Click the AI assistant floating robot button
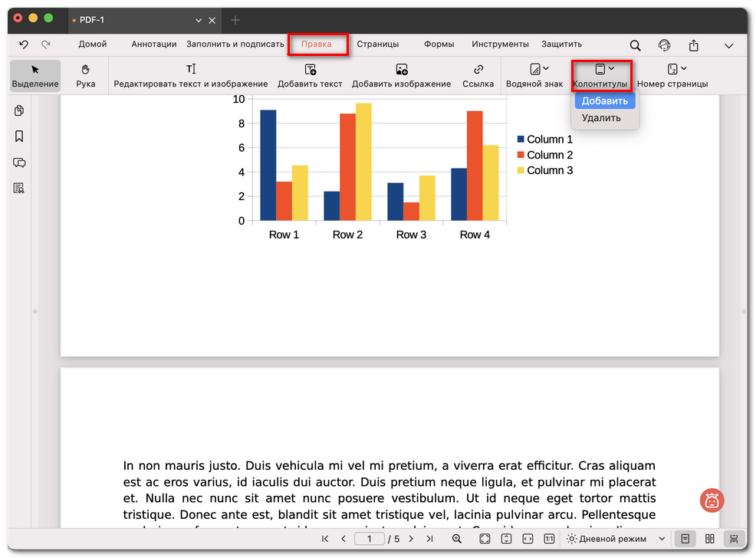The image size is (756, 558). [712, 501]
